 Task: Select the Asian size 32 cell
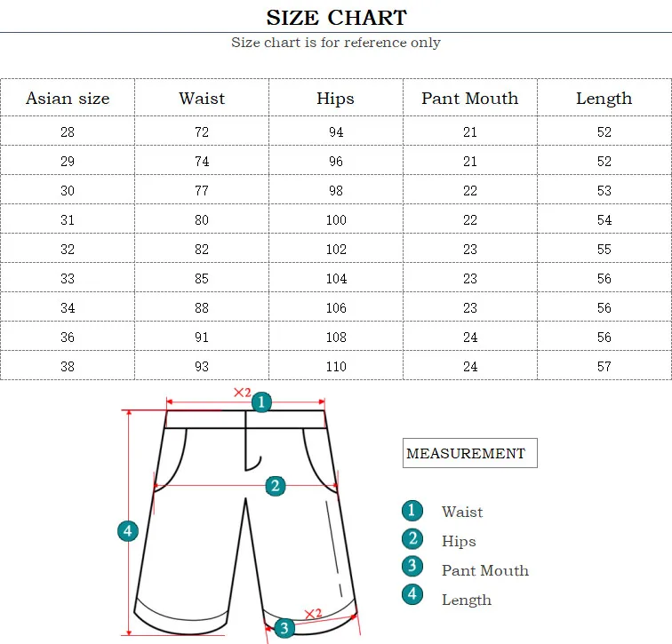coord(68,250)
